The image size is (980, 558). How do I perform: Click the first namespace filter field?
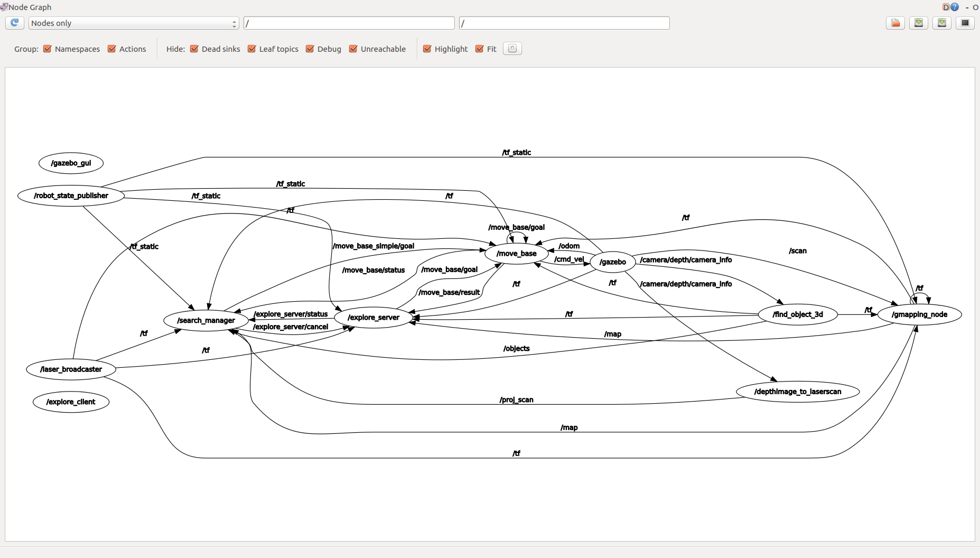349,23
